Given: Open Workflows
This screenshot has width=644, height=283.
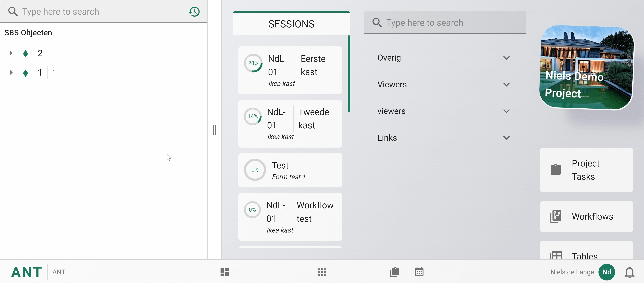Looking at the screenshot, I should click(586, 216).
